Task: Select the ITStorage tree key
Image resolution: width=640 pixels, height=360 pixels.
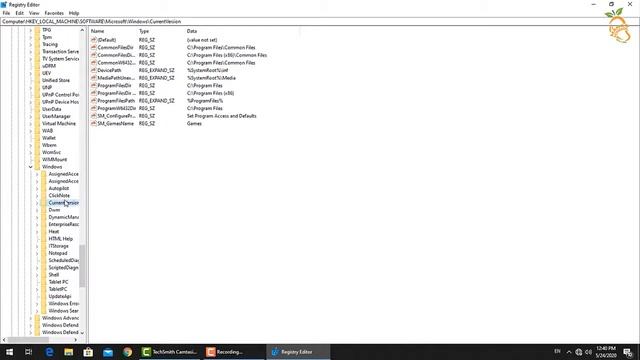Action: click(58, 246)
